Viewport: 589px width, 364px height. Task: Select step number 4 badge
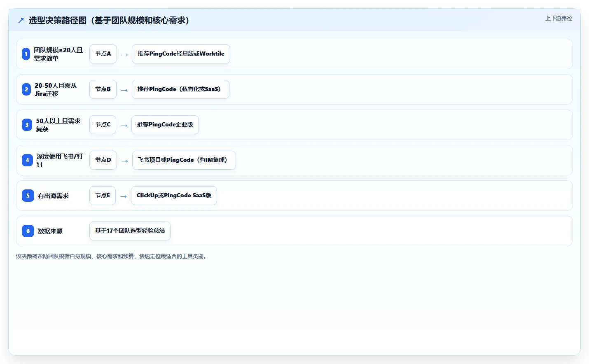27,160
